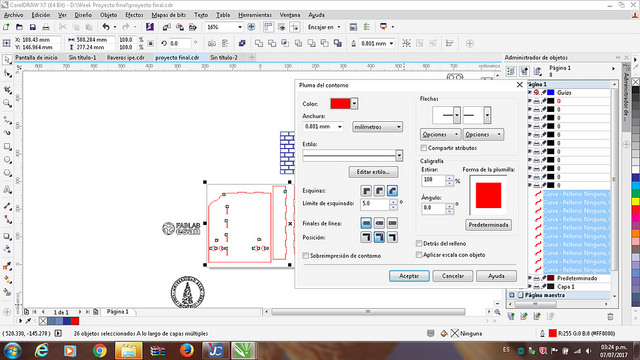Select the round line cap icon
The width and height of the screenshot is (640, 360).
click(379, 223)
